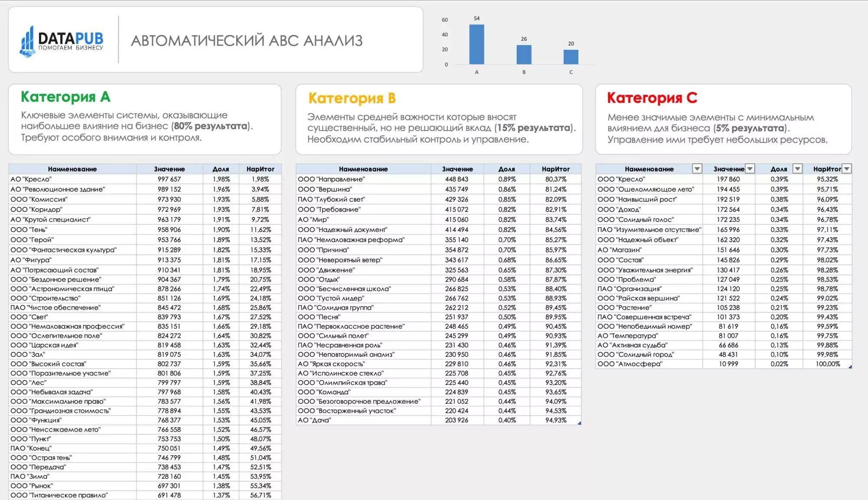
Task: Select cell ПАО "Глубокий свет"
Action: pos(364,199)
